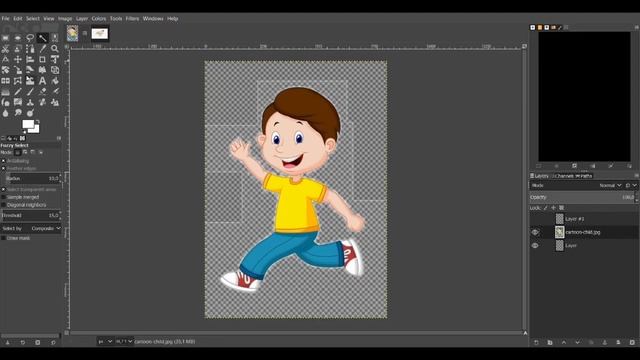Viewport: 640px width, 360px height.
Task: Select the Dodge/Burn tool in toolbox
Action: 30,113
